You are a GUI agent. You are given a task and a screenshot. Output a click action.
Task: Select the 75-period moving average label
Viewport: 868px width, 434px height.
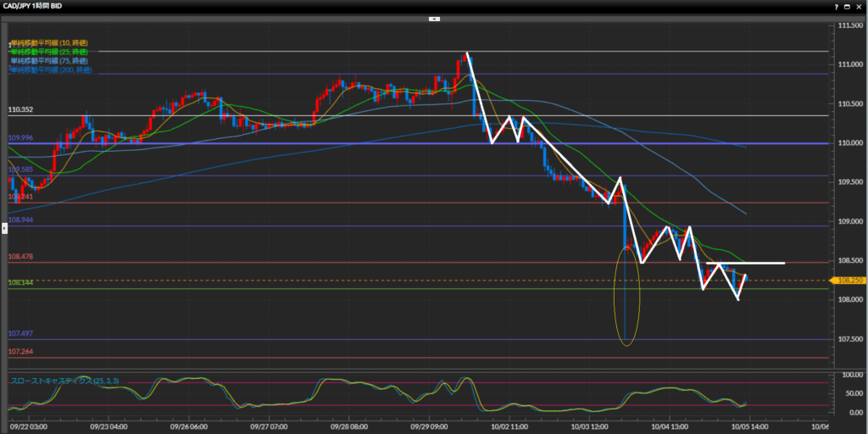pyautogui.click(x=49, y=61)
